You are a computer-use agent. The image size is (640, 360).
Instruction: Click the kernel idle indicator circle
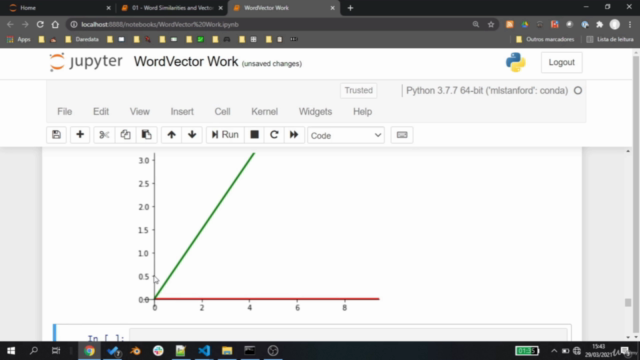[x=578, y=91]
